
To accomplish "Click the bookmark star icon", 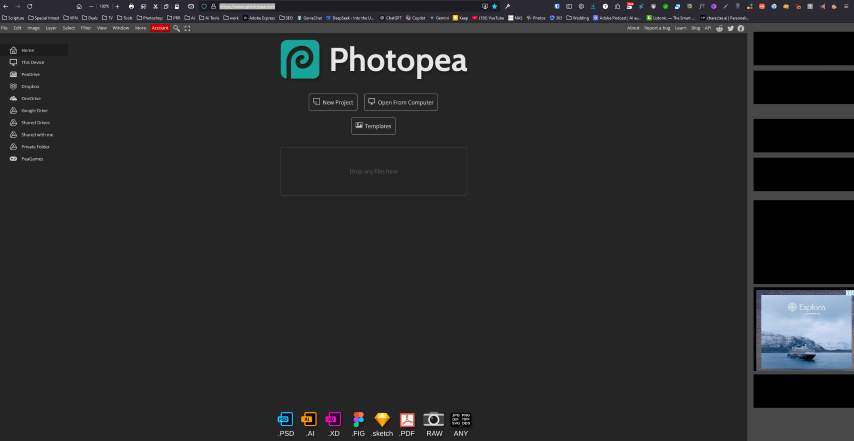I will pyautogui.click(x=495, y=7).
